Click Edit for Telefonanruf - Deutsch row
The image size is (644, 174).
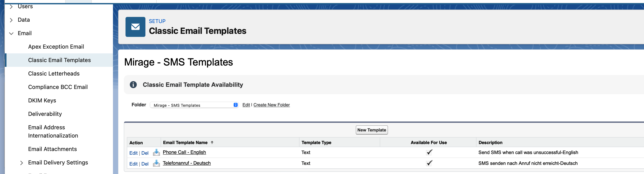click(x=133, y=164)
